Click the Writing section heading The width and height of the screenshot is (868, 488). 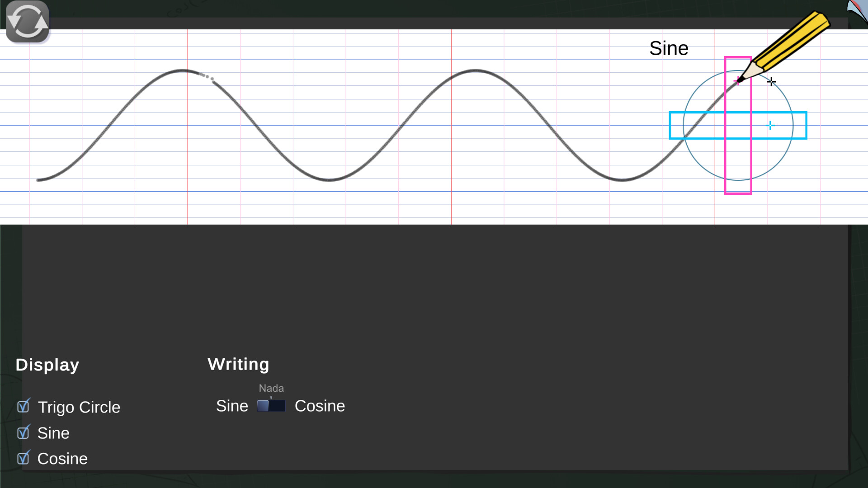[x=238, y=364]
